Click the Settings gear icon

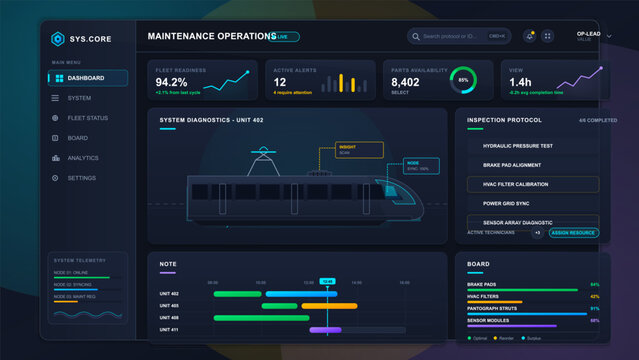point(55,178)
